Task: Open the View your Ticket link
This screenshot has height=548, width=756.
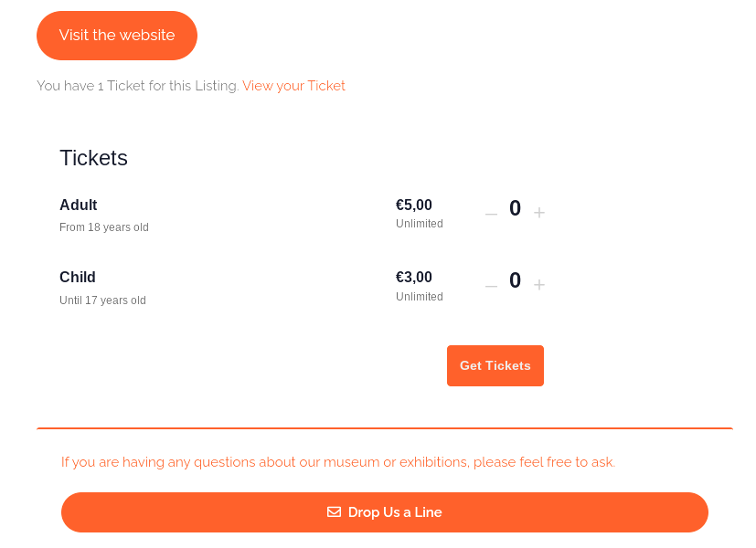Action: point(293,86)
